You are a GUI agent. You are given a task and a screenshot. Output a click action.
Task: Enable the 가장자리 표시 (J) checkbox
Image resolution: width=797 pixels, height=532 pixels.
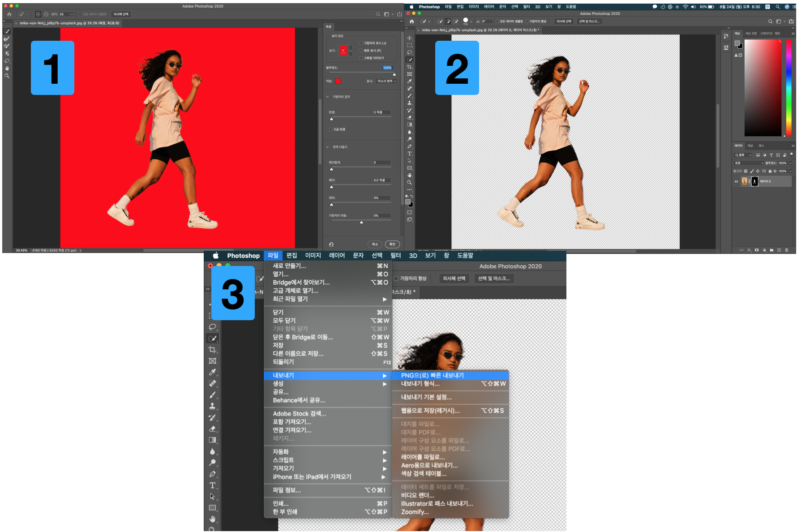tap(361, 43)
